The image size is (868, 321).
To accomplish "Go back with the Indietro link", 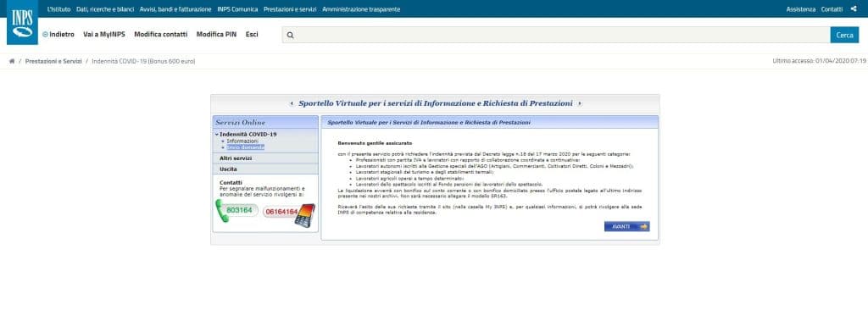I will 58,35.
